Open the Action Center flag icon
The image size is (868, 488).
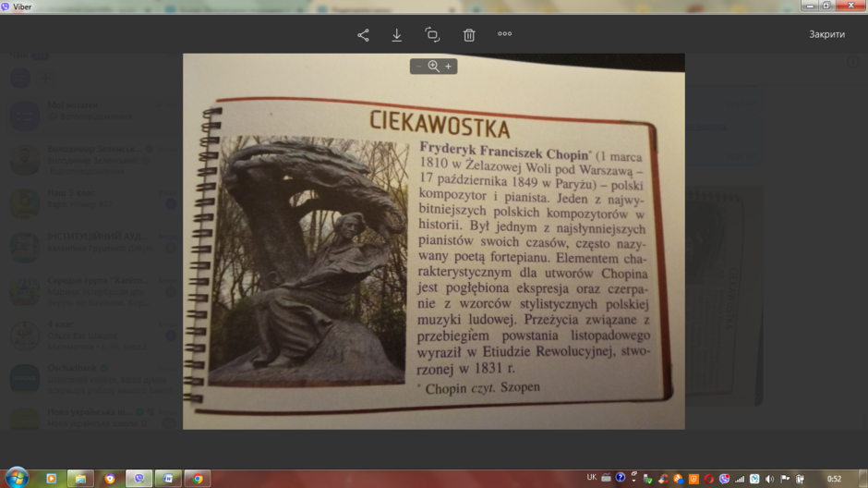pos(785,479)
